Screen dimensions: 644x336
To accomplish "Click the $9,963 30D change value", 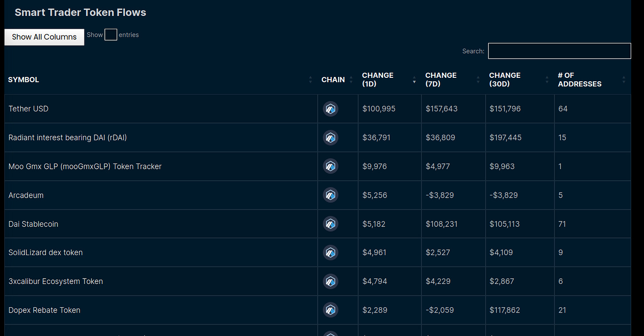I will click(x=502, y=166).
